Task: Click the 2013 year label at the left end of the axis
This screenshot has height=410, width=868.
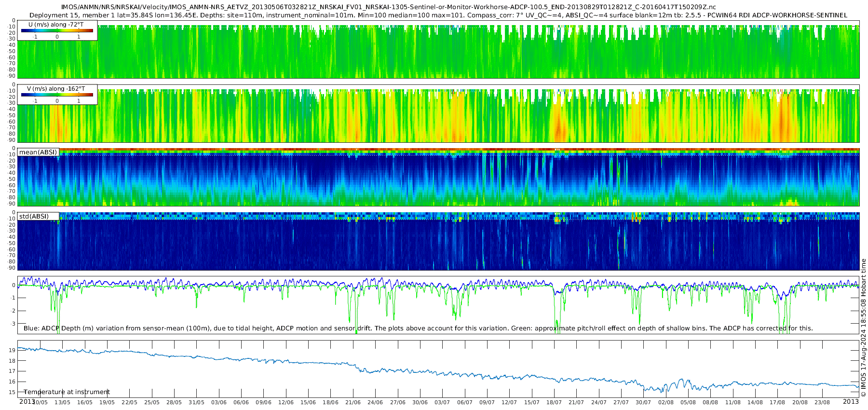Action: click(x=27, y=402)
